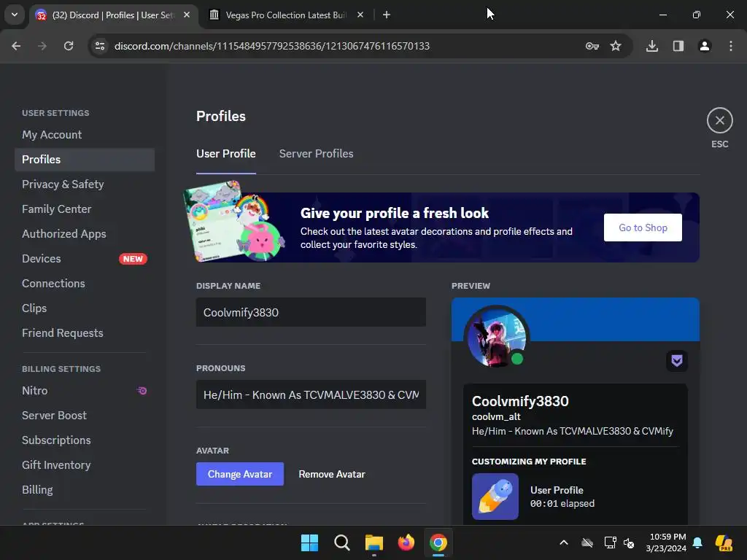Image resolution: width=747 pixels, height=560 pixels.
Task: Click the cloud sync tray icon
Action: pos(587,542)
